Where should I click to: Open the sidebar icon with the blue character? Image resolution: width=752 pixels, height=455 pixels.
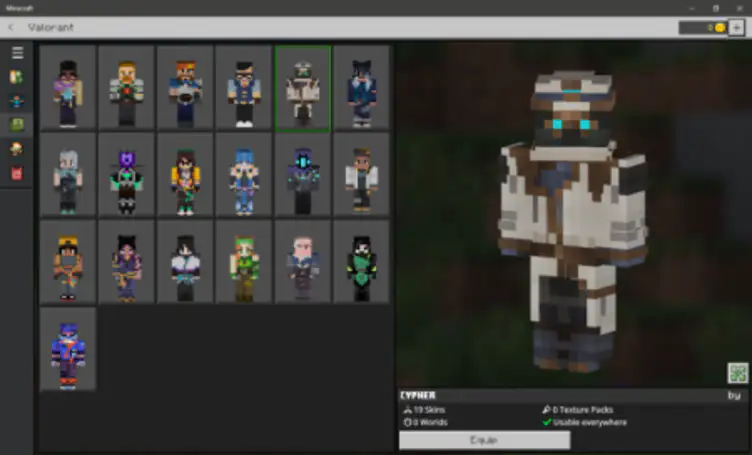click(17, 101)
